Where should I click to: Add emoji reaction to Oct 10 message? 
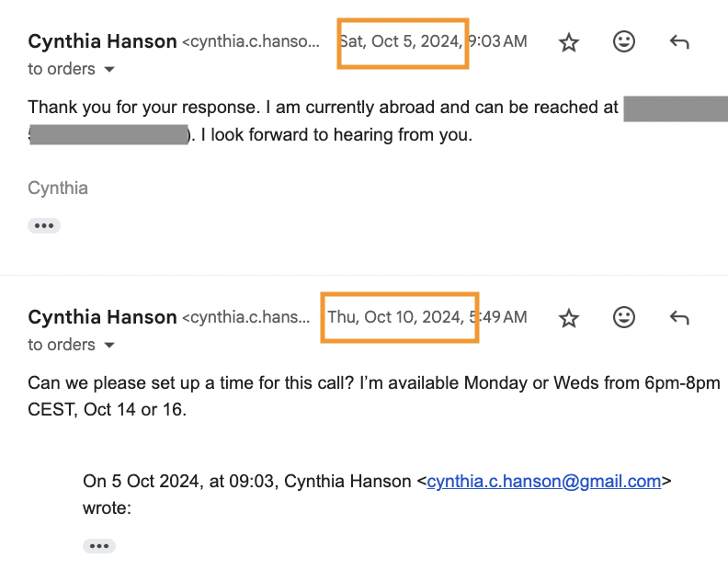pyautogui.click(x=624, y=318)
